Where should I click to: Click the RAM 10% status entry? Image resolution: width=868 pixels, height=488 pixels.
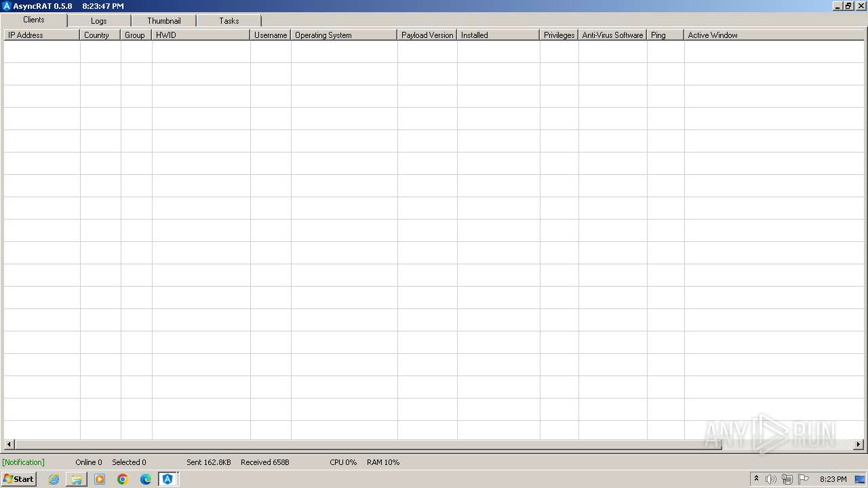coord(383,462)
